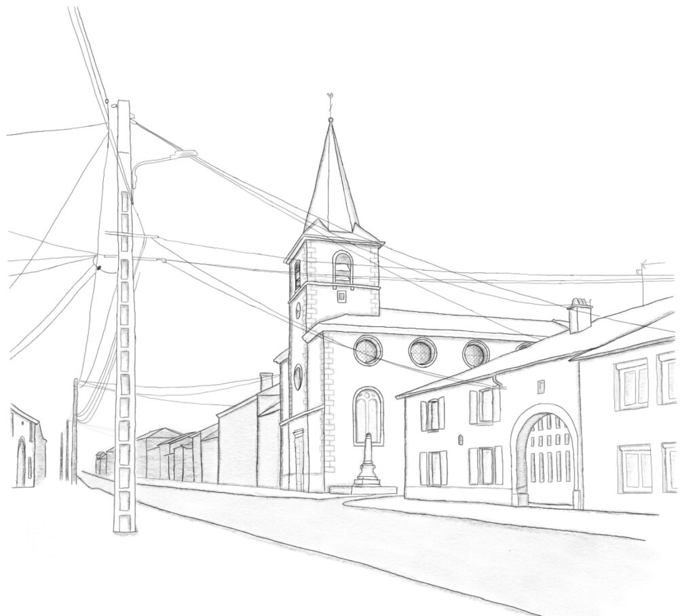The image size is (695, 616).
Task: Click the chimney on the farmhouse roof
Action: (x=580, y=315)
